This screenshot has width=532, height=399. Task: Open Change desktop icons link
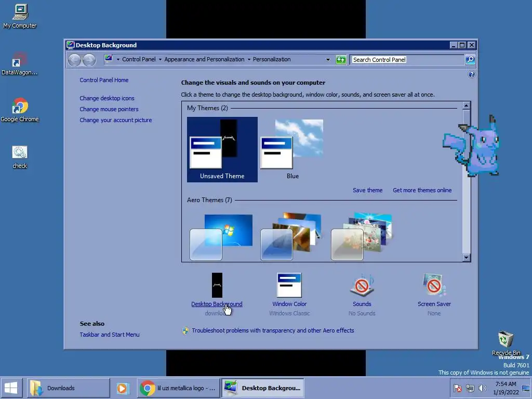tap(107, 98)
